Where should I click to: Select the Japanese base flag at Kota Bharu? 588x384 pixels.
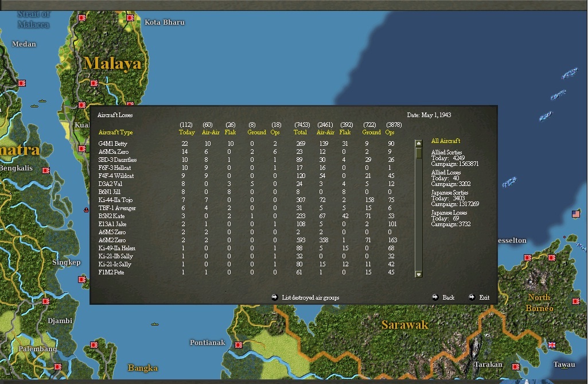pos(130,18)
